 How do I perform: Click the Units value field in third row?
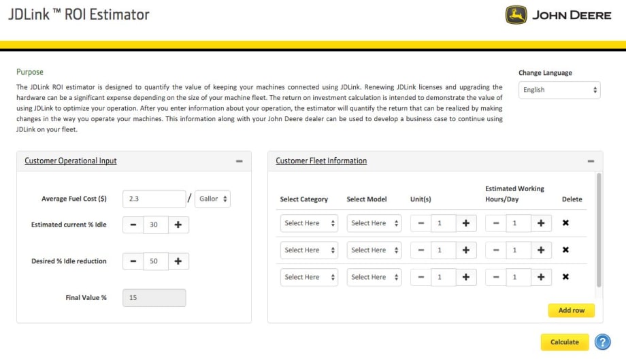click(x=444, y=277)
